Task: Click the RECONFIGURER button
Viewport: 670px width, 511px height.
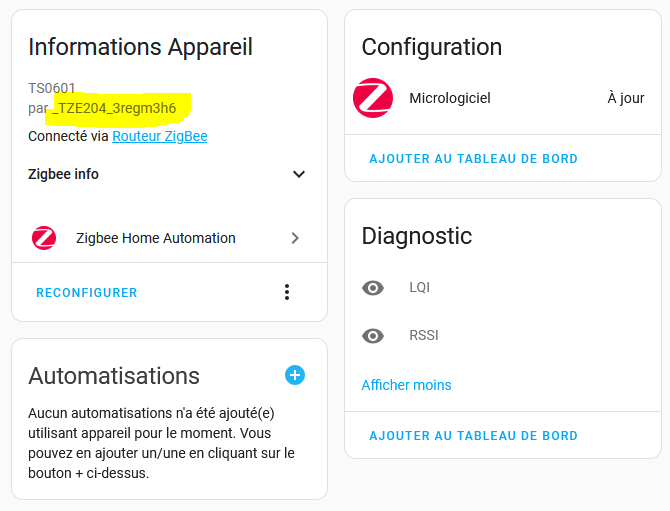Action: 87,293
